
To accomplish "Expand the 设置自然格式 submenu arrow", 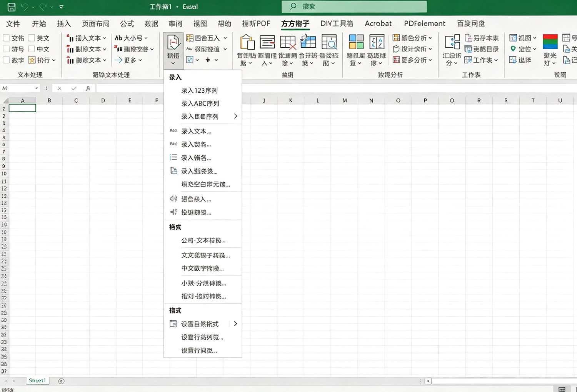I will tap(235, 324).
